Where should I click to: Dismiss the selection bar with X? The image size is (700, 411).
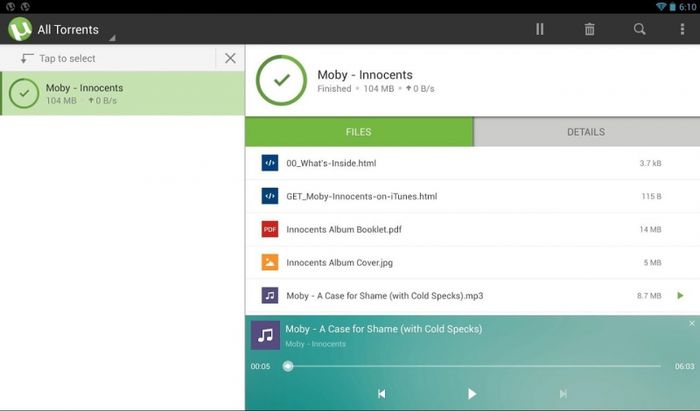pyautogui.click(x=230, y=59)
